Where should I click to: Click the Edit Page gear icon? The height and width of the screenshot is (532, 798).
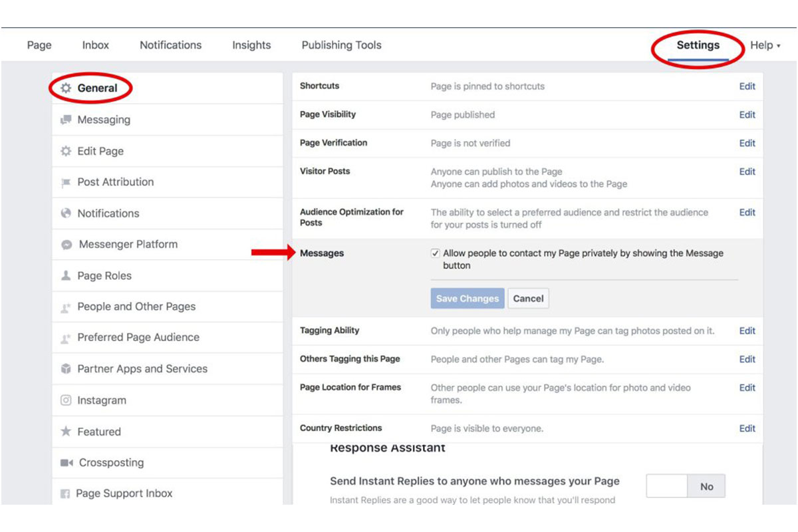point(66,151)
